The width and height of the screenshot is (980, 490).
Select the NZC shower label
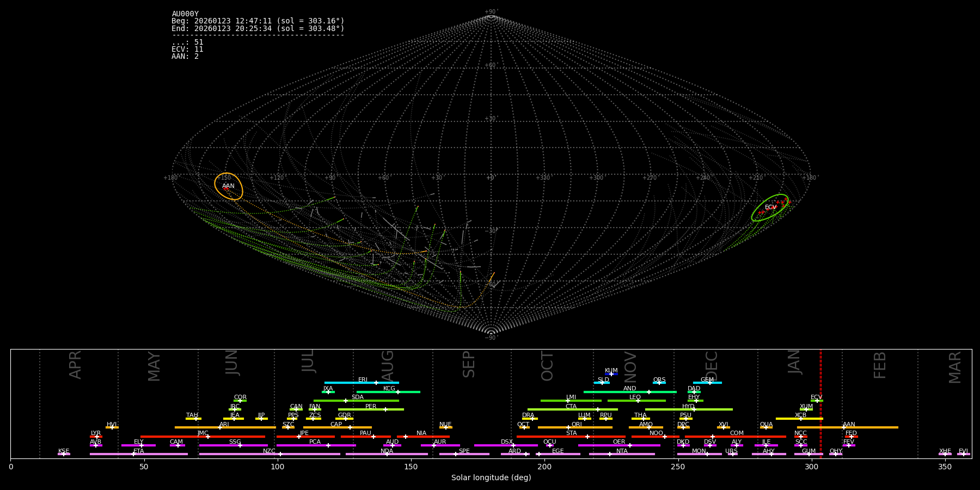click(269, 451)
